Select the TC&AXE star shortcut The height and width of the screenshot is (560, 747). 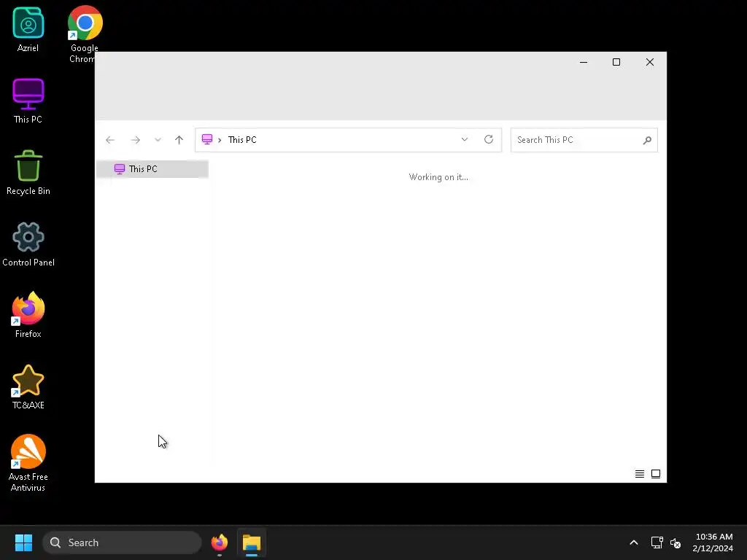pyautogui.click(x=28, y=386)
